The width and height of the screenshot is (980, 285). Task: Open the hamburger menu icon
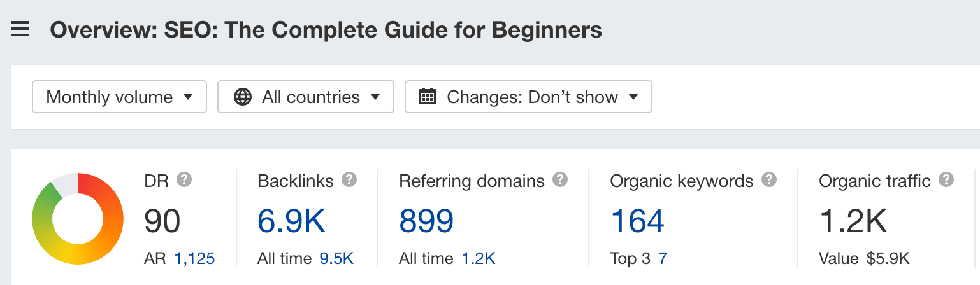click(20, 30)
